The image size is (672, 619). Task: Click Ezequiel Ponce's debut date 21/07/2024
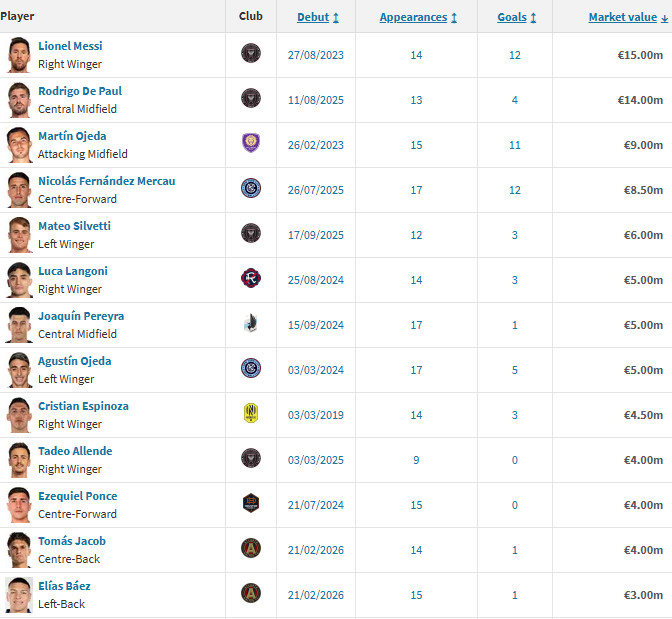(x=316, y=505)
